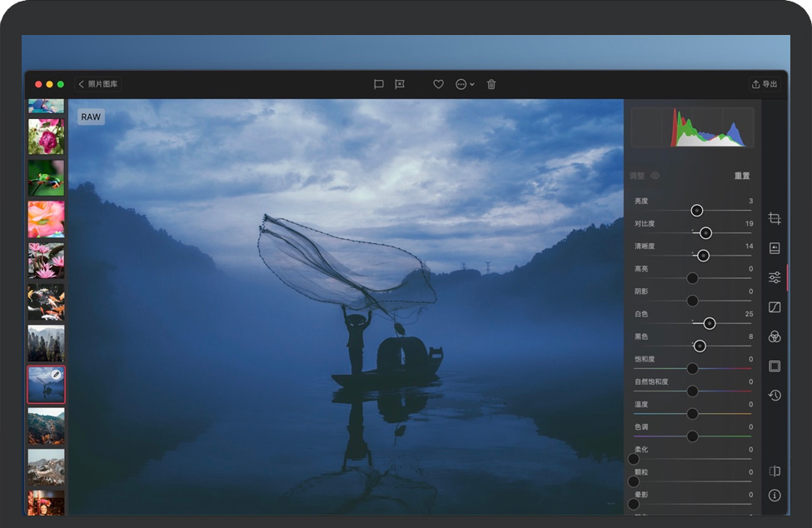Screen dimensions: 812x528
Task: Click the 自然饱和度 label
Action: (651, 382)
